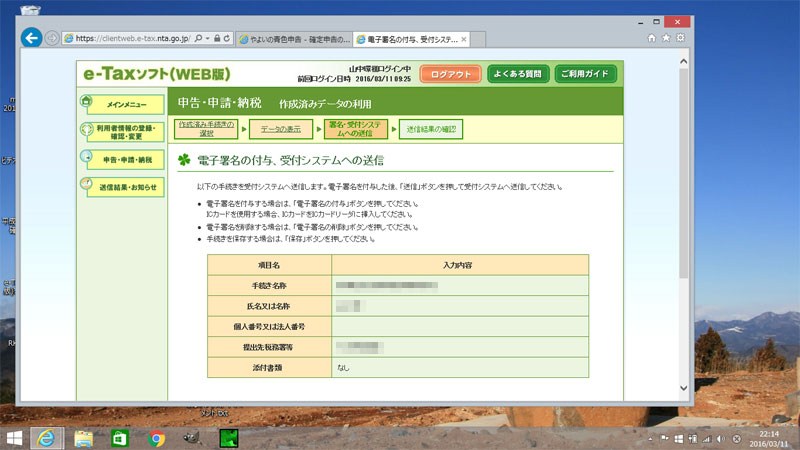Open the ご利用ガイド button

point(585,74)
